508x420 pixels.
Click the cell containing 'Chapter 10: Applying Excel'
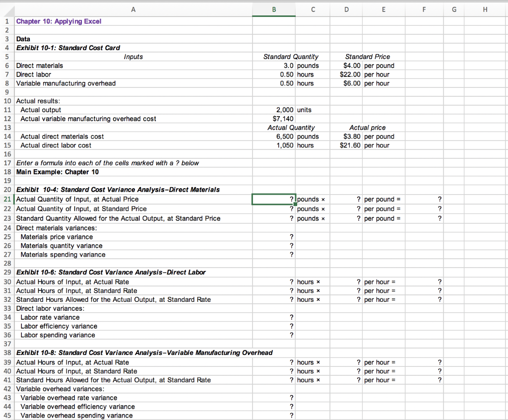pos(60,21)
